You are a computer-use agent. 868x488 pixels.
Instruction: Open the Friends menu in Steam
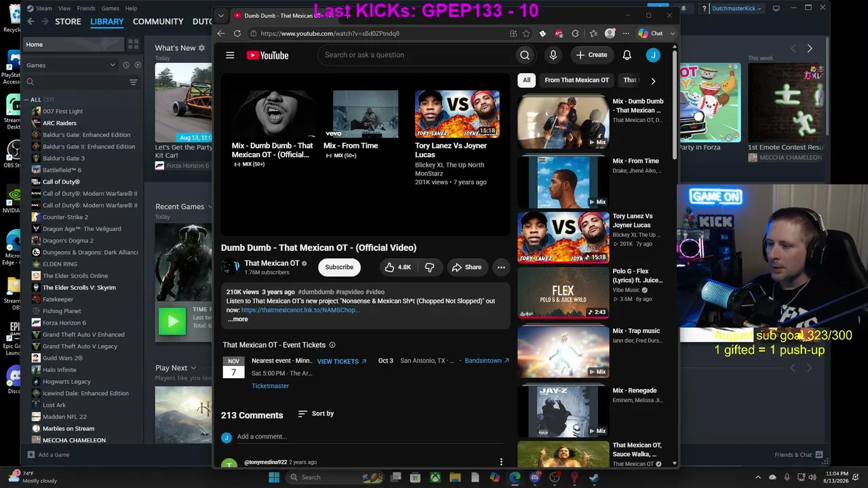(86, 8)
